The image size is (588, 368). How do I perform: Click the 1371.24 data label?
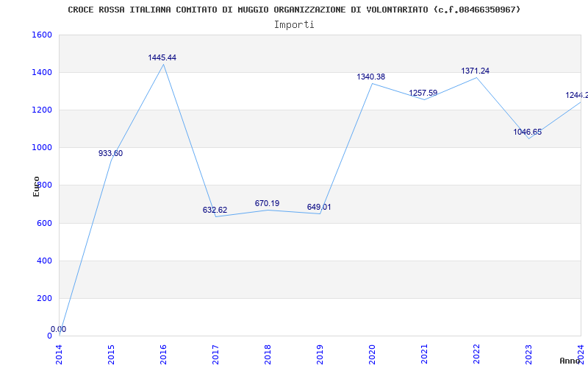pyautogui.click(x=475, y=71)
